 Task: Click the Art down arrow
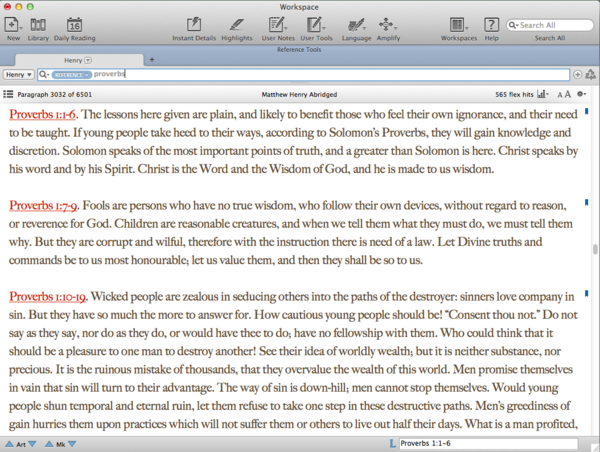point(32,444)
